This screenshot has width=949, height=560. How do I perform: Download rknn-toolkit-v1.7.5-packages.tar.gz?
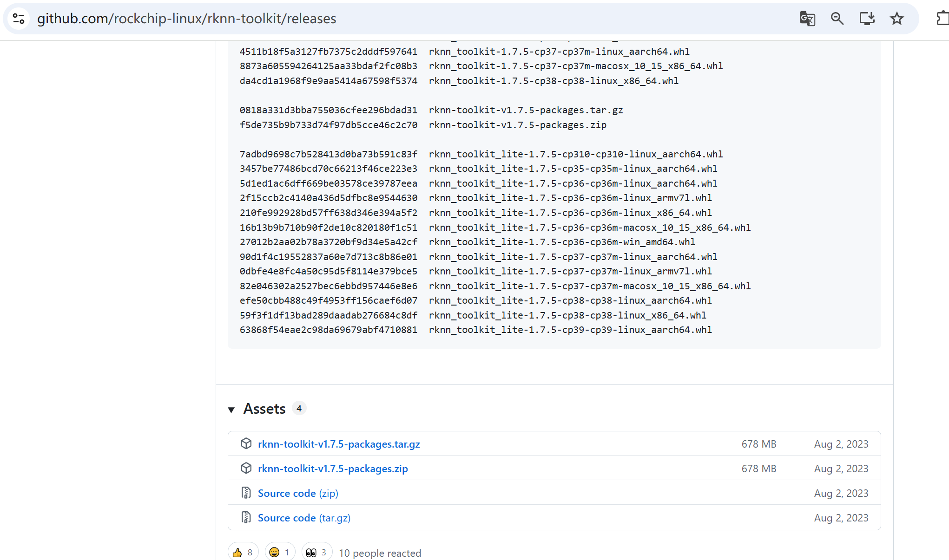(x=339, y=444)
